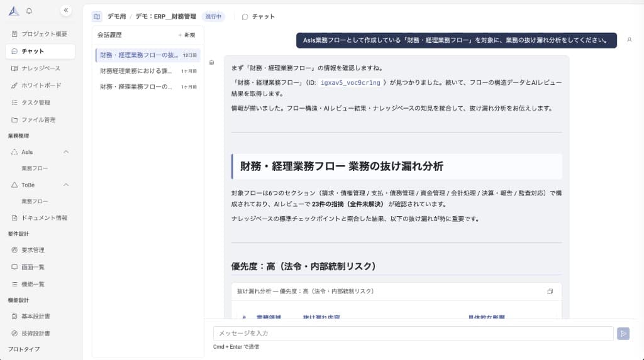
Task: Click the 進行中 status badge
Action: coord(213,17)
